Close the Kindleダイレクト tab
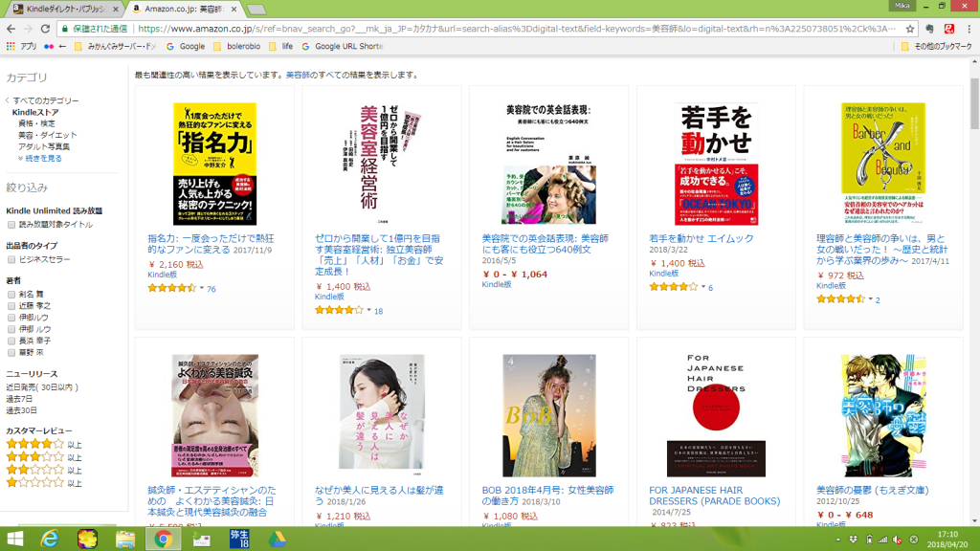The width and height of the screenshot is (980, 551). pyautogui.click(x=115, y=10)
